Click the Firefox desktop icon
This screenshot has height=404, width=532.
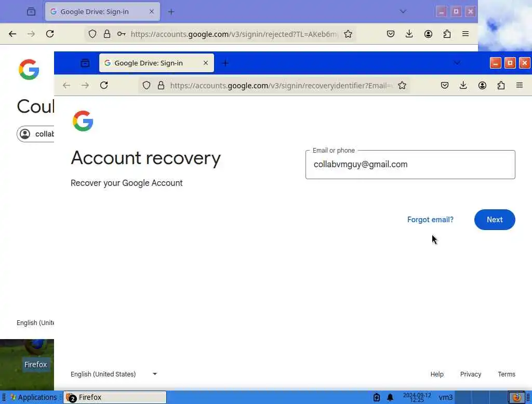(35, 356)
